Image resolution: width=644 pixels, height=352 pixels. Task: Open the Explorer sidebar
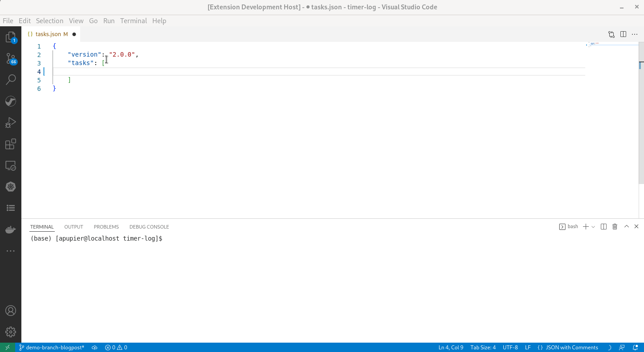pos(11,37)
